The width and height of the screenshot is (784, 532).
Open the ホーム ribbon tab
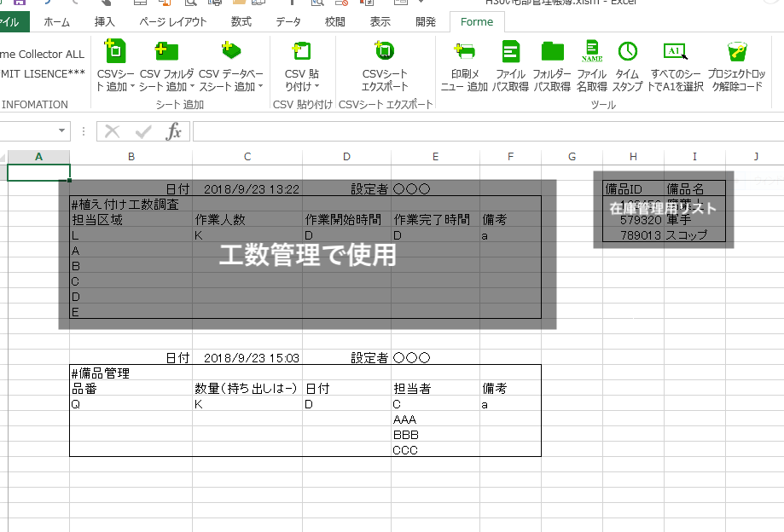[x=56, y=22]
